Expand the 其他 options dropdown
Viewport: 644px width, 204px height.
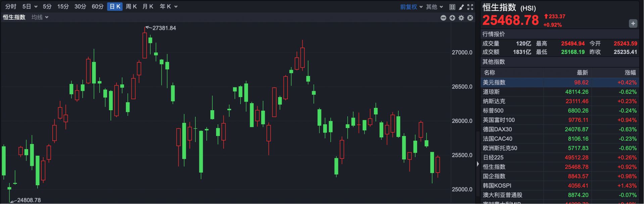[x=434, y=7]
